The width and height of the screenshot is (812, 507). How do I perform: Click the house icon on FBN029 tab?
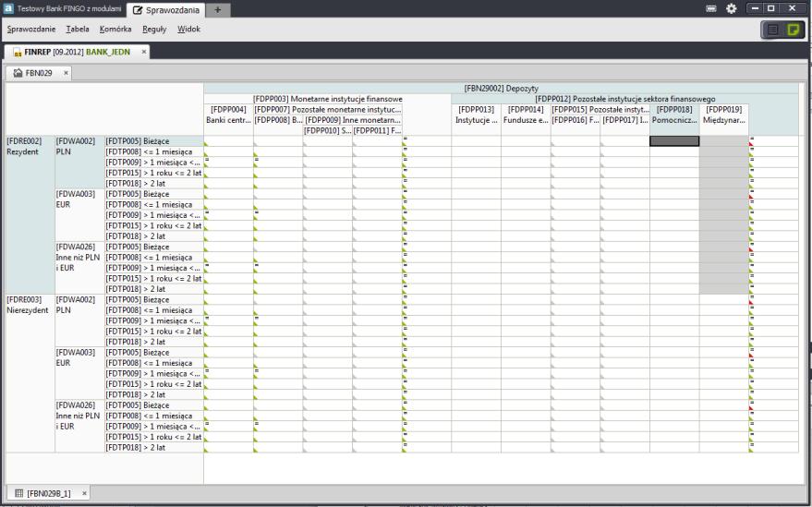(x=18, y=73)
